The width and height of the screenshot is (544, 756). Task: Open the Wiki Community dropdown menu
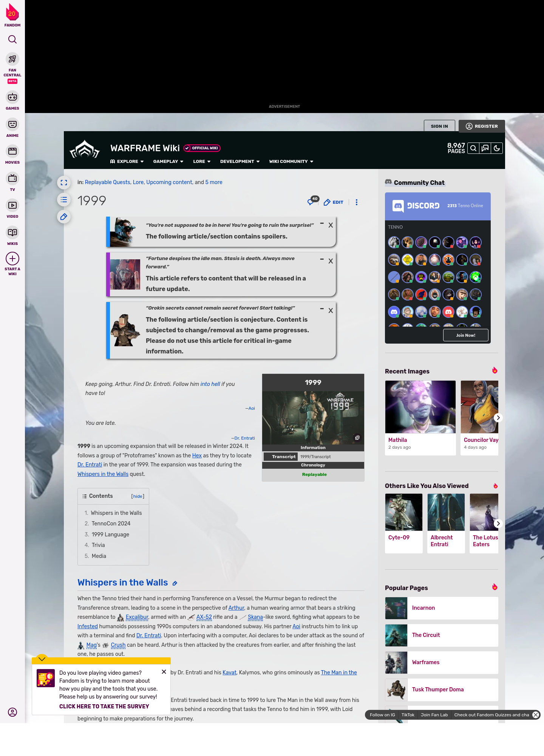(x=291, y=161)
